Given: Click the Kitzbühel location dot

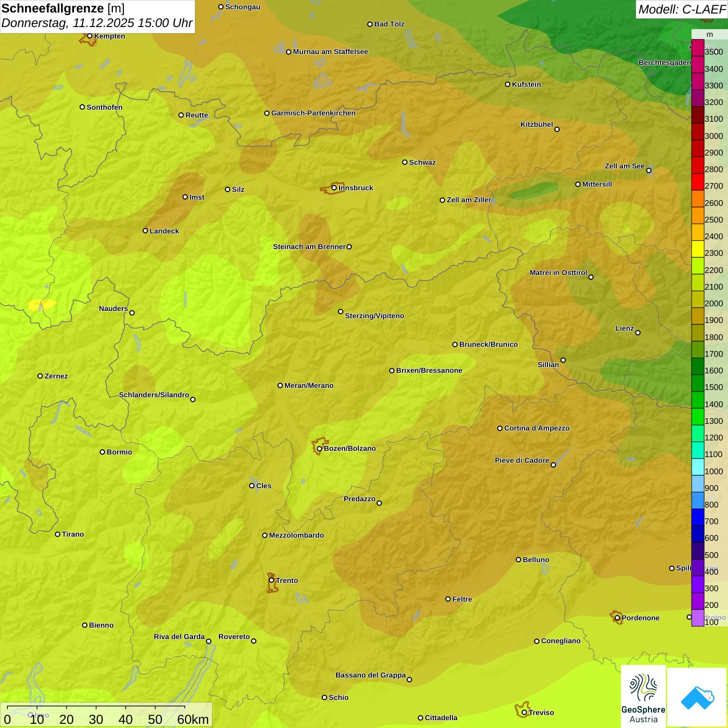Looking at the screenshot, I should (557, 129).
